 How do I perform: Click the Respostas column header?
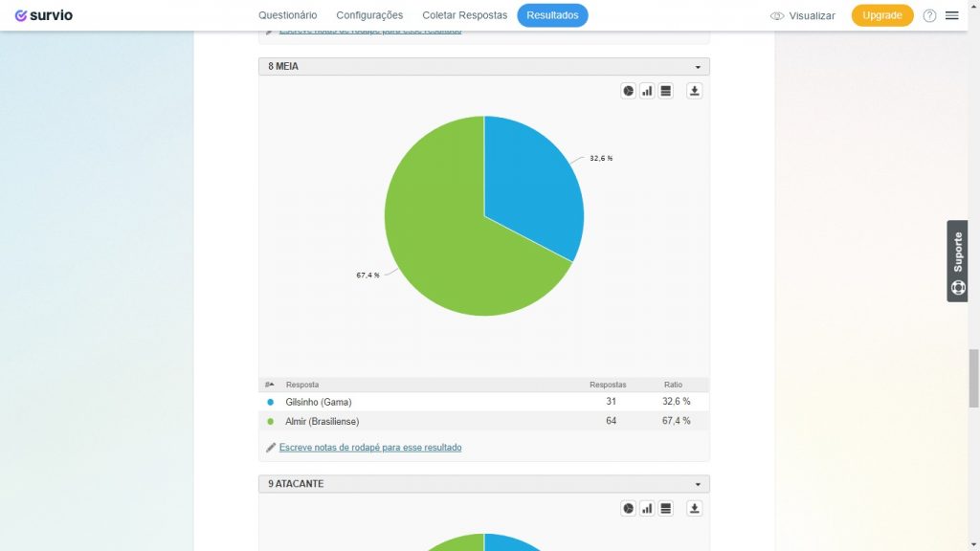608,385
